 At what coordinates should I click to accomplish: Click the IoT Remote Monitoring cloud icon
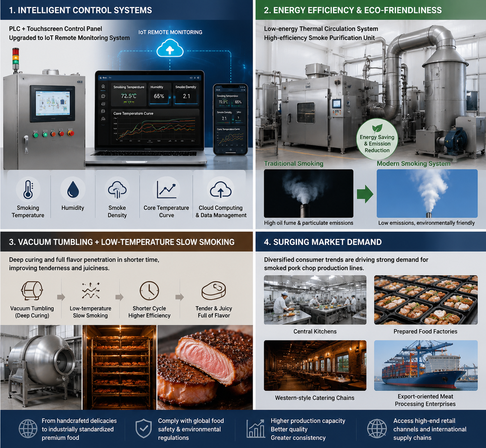point(170,49)
